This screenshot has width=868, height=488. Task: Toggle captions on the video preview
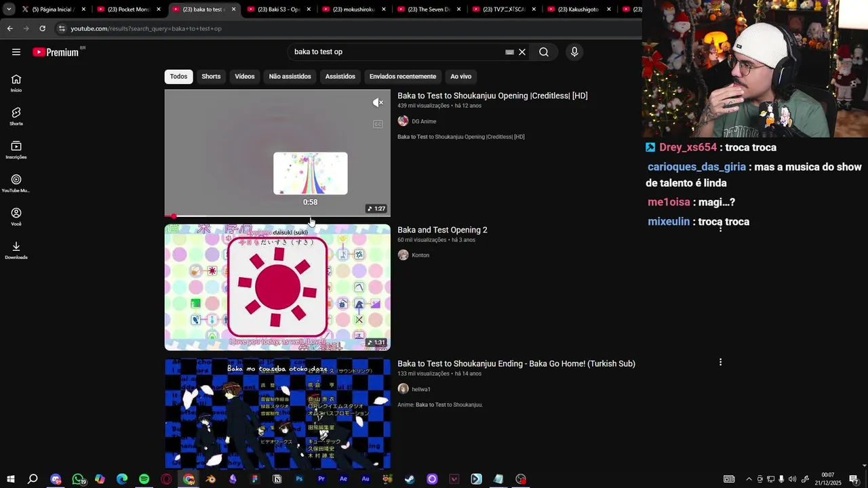(378, 124)
